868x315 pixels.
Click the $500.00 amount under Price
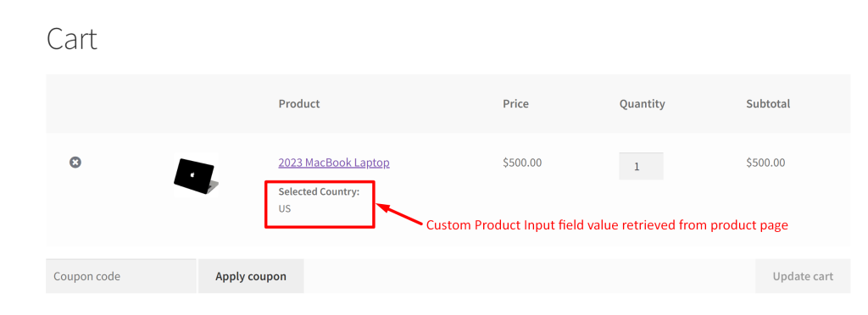tap(522, 163)
